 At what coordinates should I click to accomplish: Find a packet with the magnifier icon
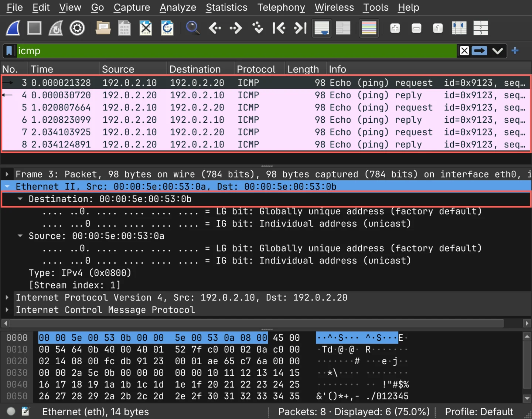pyautogui.click(x=192, y=28)
